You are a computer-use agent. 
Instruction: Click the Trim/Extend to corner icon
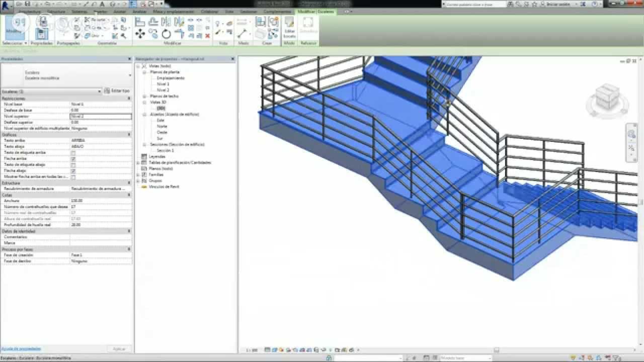pos(179,34)
